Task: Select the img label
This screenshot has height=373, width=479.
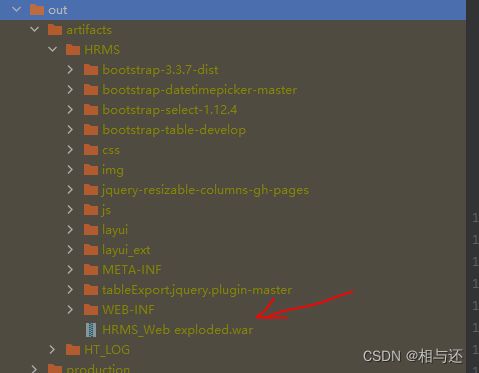Action: [x=113, y=170]
